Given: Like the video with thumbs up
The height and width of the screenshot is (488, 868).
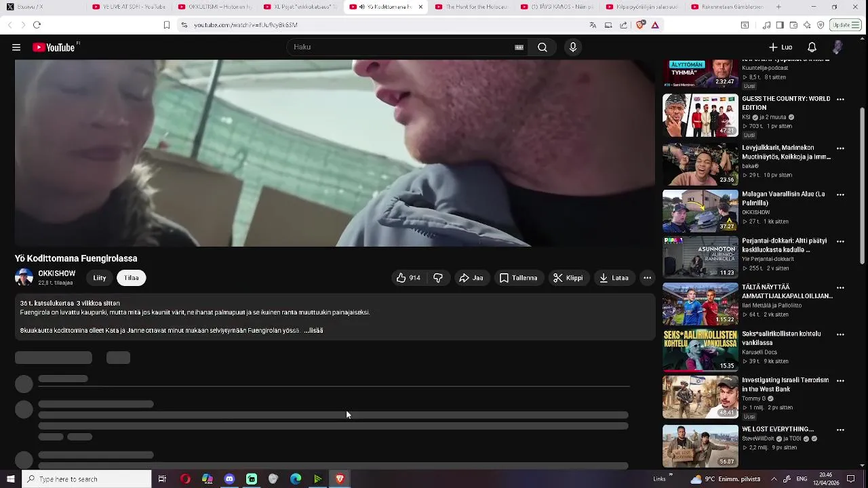Looking at the screenshot, I should 408,278.
